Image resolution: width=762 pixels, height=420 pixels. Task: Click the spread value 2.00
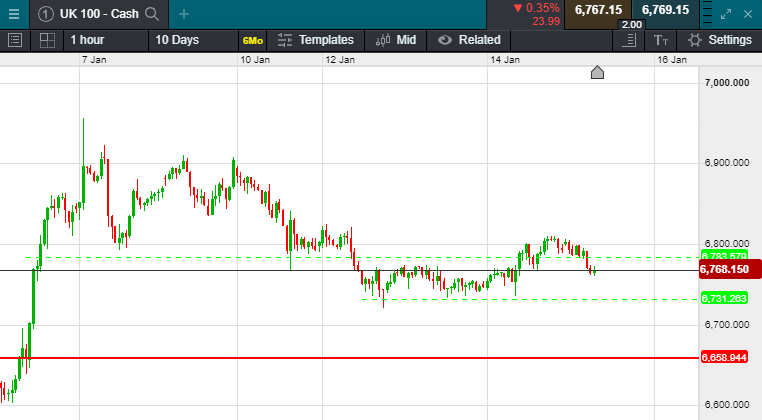click(x=632, y=25)
